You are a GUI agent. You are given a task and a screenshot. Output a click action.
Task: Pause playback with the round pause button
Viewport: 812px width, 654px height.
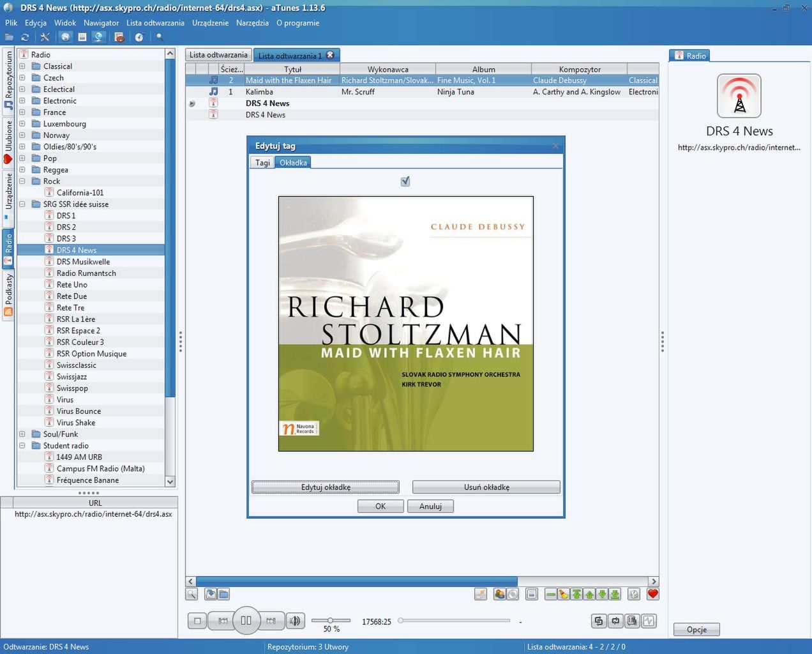246,620
